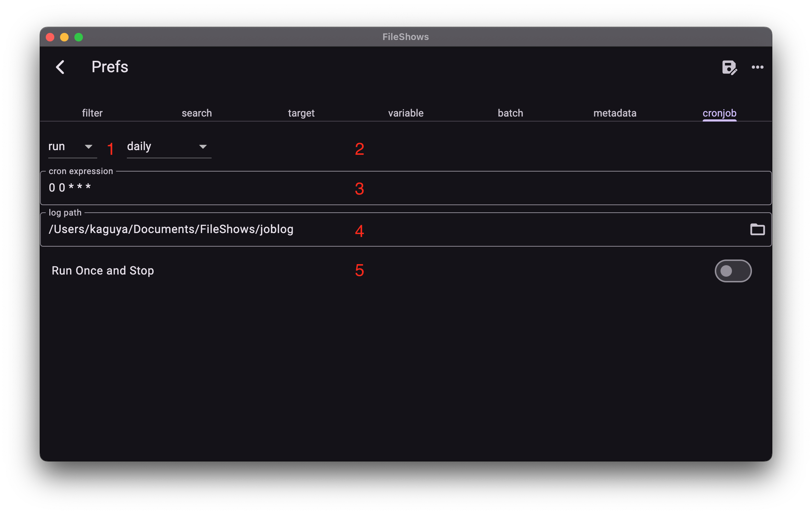
Task: Switch to the filter tab
Action: [92, 113]
